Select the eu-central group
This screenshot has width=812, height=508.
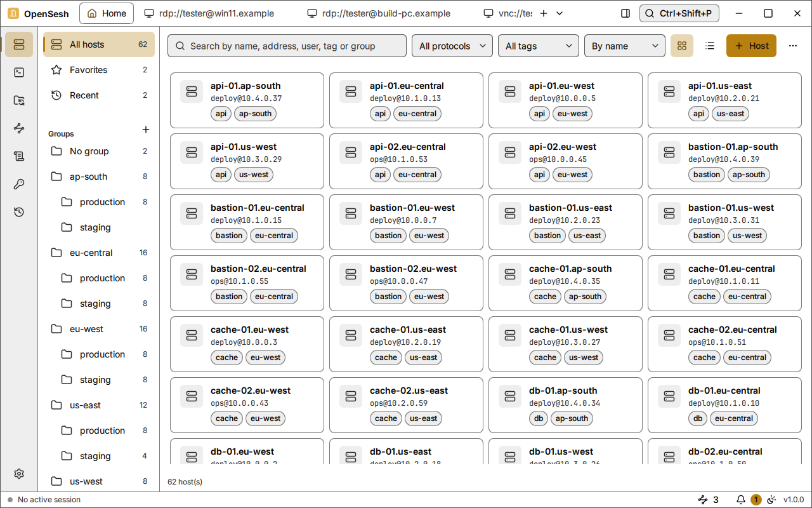pos(99,253)
